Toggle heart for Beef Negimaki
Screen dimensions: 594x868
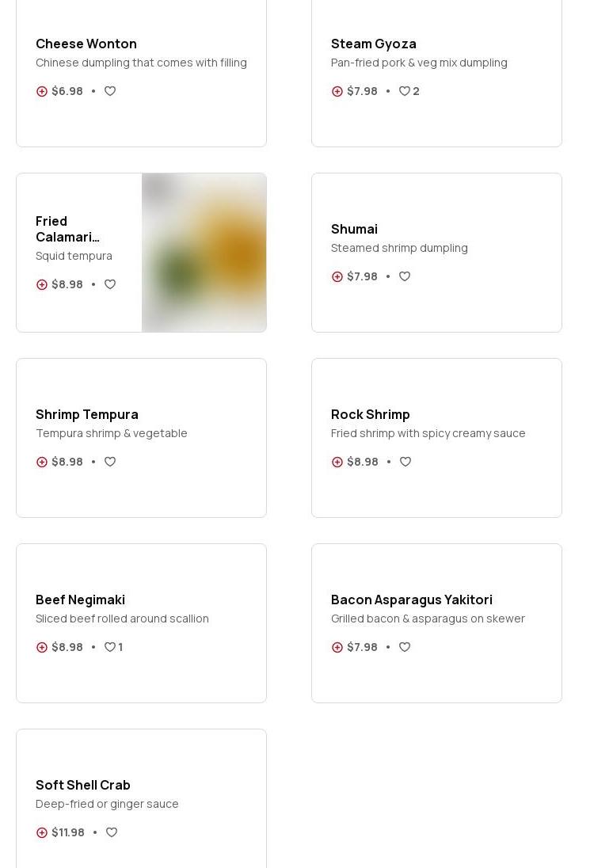110,647
